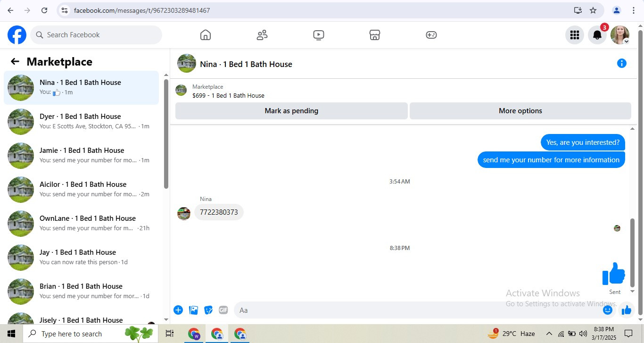Screen dimensions: 644x343
Task: Open OwnLane conversation in the list
Action: (x=81, y=224)
